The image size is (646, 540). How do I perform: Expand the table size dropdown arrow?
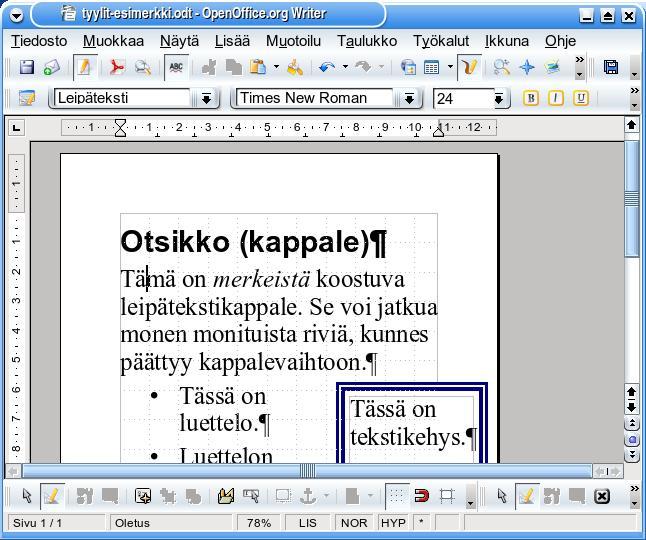pos(450,67)
